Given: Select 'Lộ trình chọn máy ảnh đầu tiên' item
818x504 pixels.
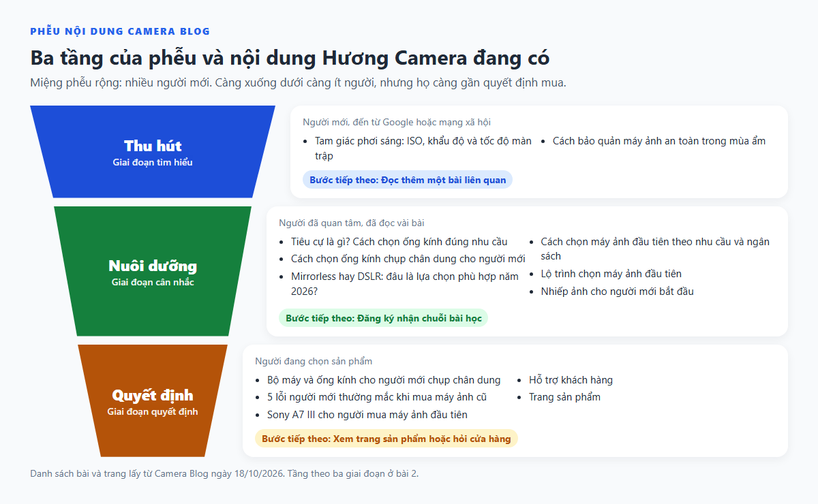Looking at the screenshot, I should coord(611,274).
